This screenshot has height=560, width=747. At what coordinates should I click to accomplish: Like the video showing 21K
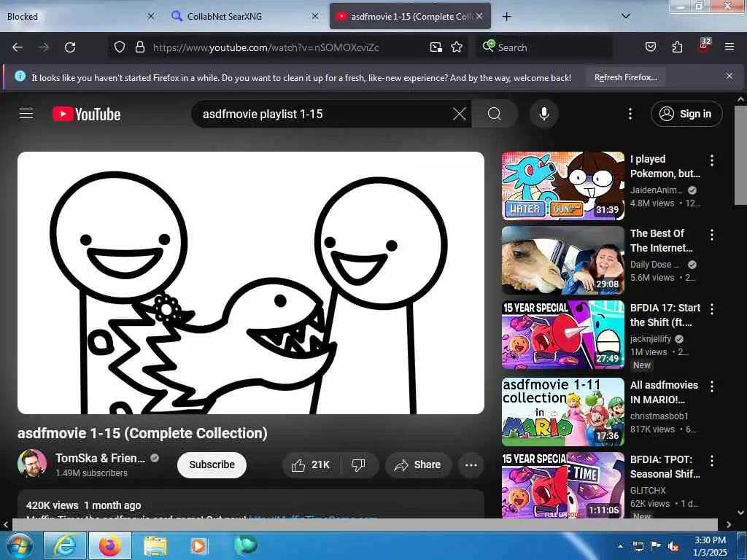(311, 464)
